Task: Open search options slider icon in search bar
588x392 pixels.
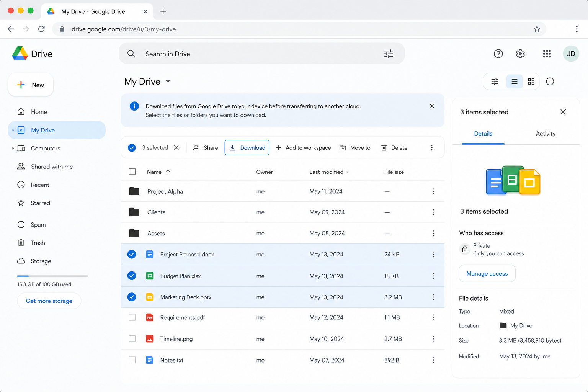Action: 389,54
